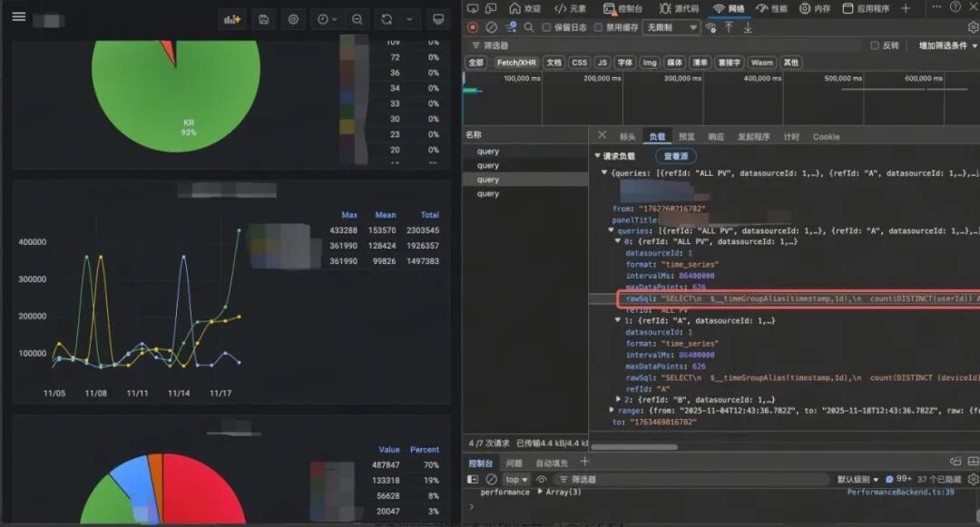The height and width of the screenshot is (527, 980).
Task: Click the export HAR download arrow
Action: (748, 27)
